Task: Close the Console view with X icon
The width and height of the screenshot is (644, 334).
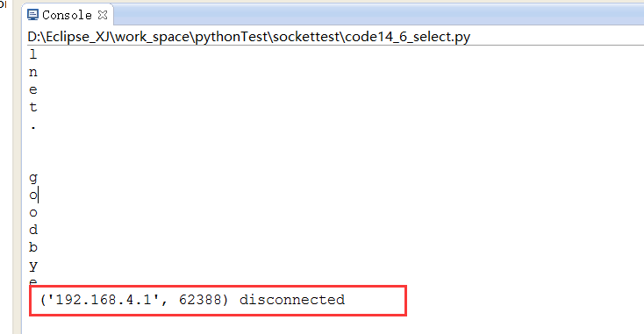Action: coord(103,15)
